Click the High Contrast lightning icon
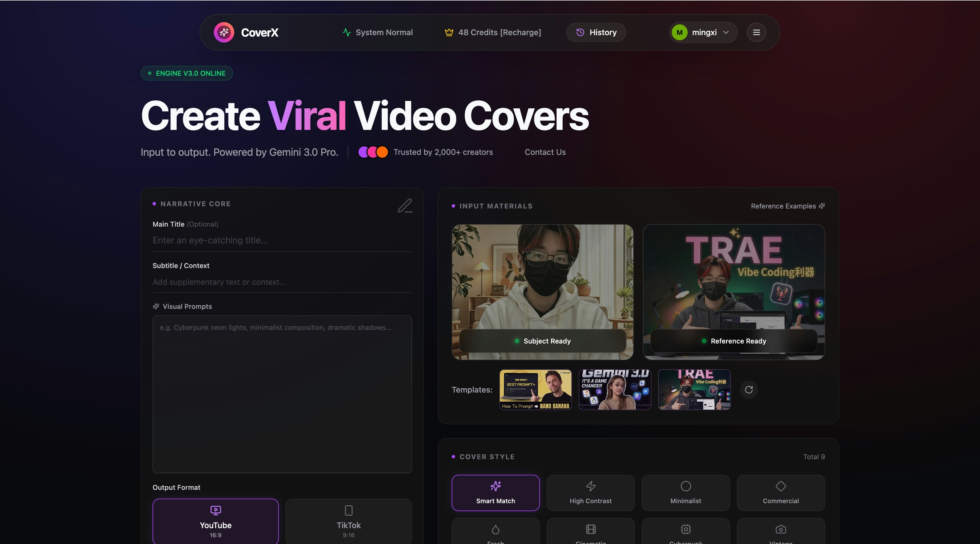 (x=591, y=486)
